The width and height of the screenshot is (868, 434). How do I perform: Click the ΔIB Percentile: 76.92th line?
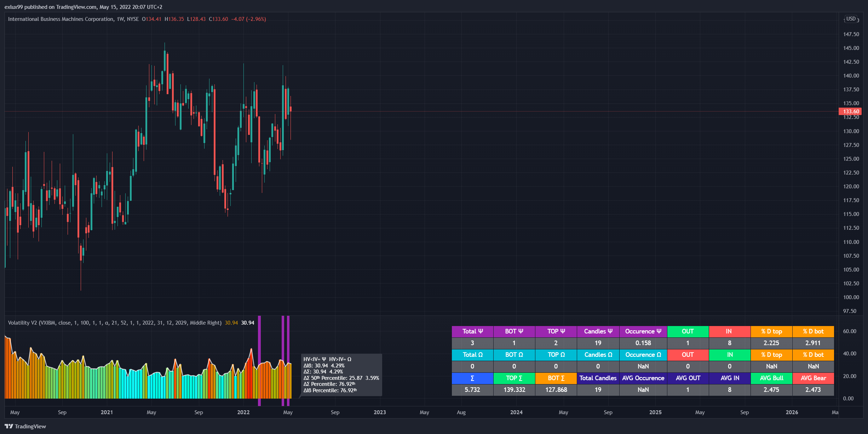(x=330, y=390)
